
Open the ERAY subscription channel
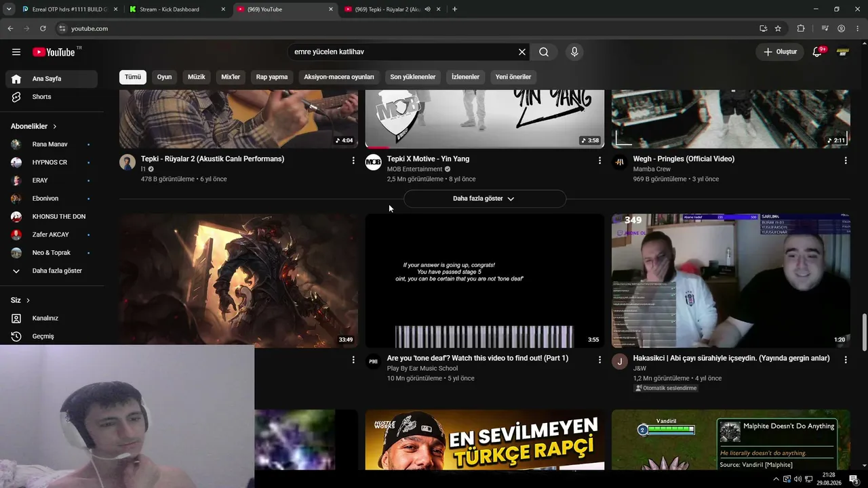(52, 180)
